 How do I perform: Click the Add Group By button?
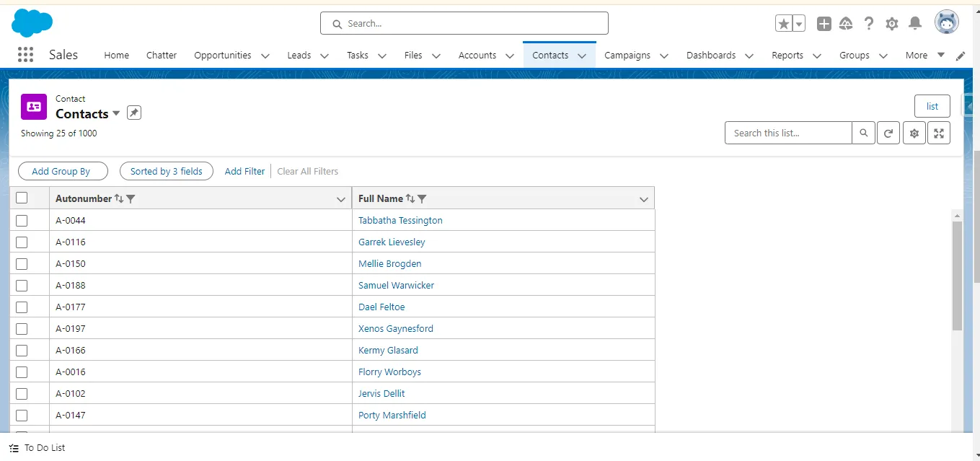(63, 171)
